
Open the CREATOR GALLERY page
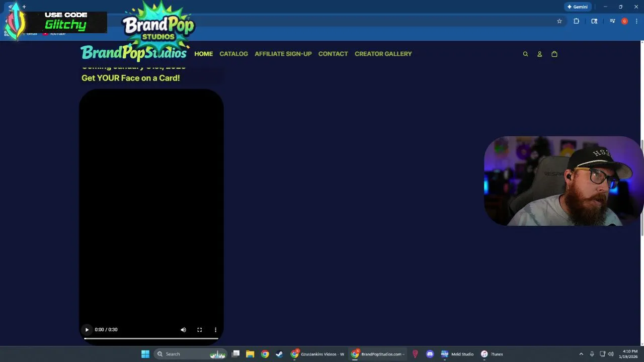coord(383,54)
